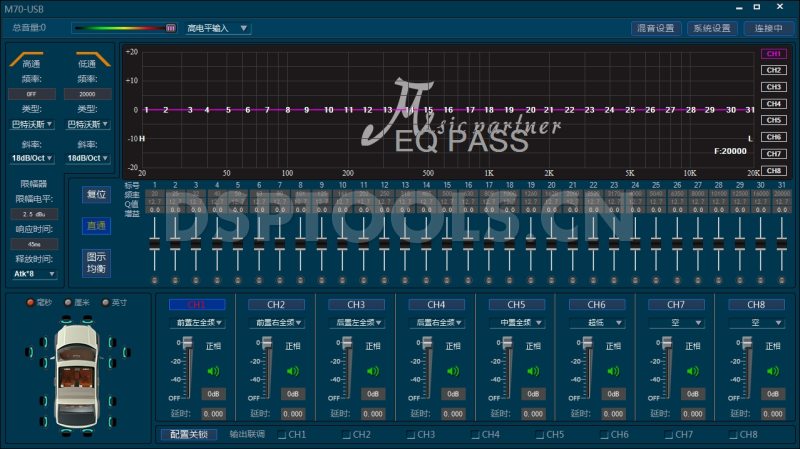Viewport: 800px width, 449px height.
Task: Select the inch delay unit radio
Action: click(x=106, y=303)
